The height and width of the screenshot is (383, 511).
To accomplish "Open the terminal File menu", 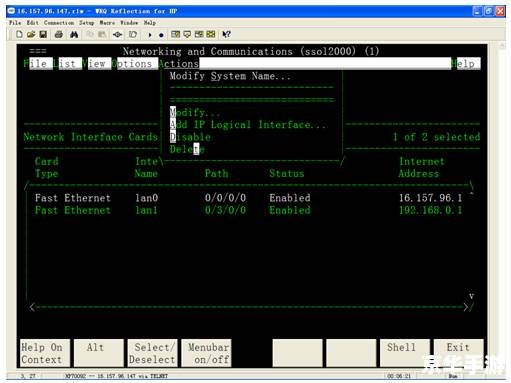I will click(38, 63).
